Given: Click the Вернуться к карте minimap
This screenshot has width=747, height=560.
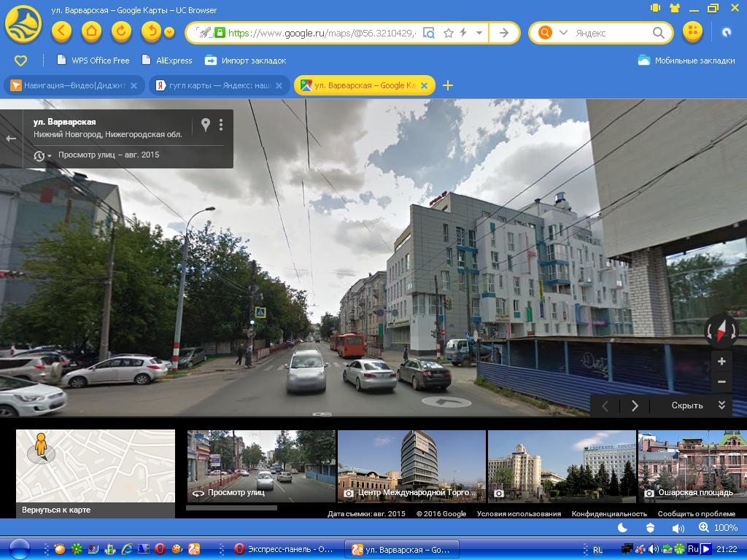Looking at the screenshot, I should (96, 473).
